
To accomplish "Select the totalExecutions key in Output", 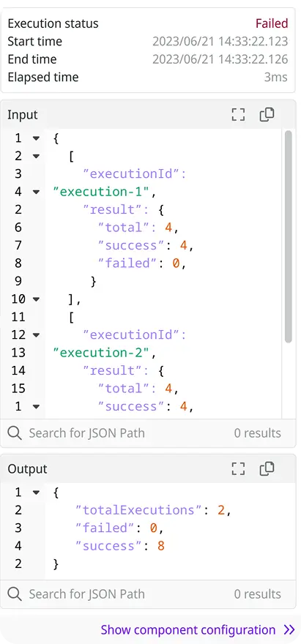I will pyautogui.click(x=135, y=510).
